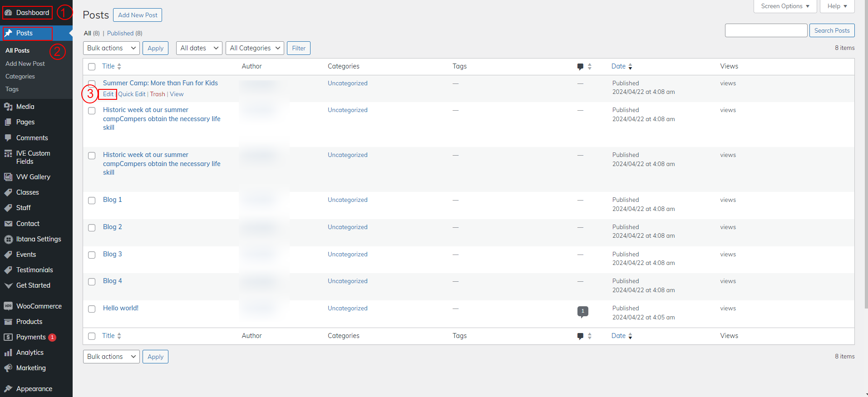Click the Media icon in sidebar

8,107
